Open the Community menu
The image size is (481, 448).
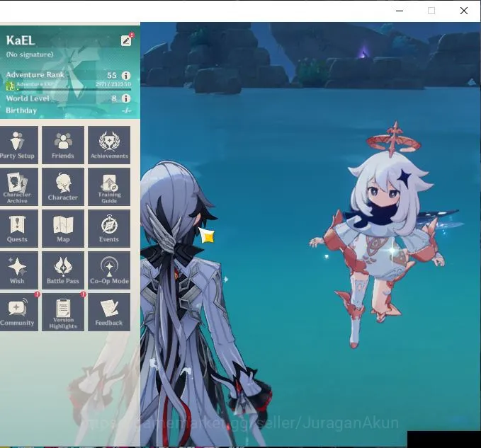pos(18,312)
